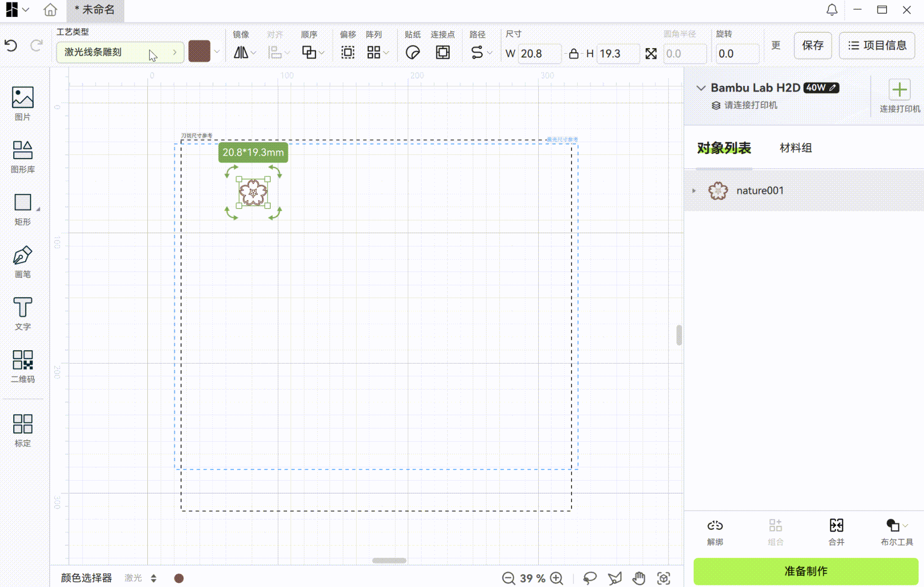
Task: Expand the nature001 object tree item
Action: (x=694, y=191)
